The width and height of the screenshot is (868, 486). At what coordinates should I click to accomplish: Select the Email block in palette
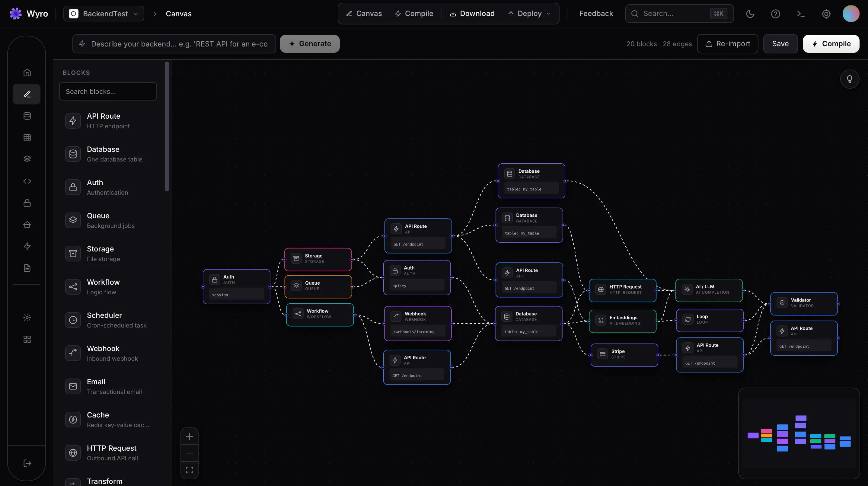point(108,386)
